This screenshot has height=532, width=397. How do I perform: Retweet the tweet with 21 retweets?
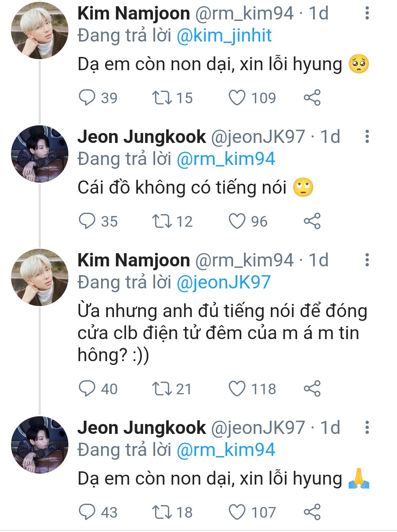point(162,389)
